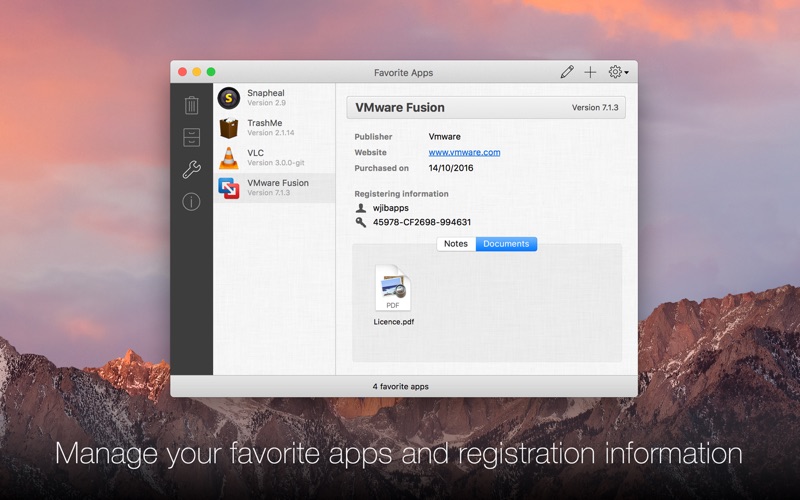Click the pencil edit icon
800x500 pixels.
(x=567, y=72)
